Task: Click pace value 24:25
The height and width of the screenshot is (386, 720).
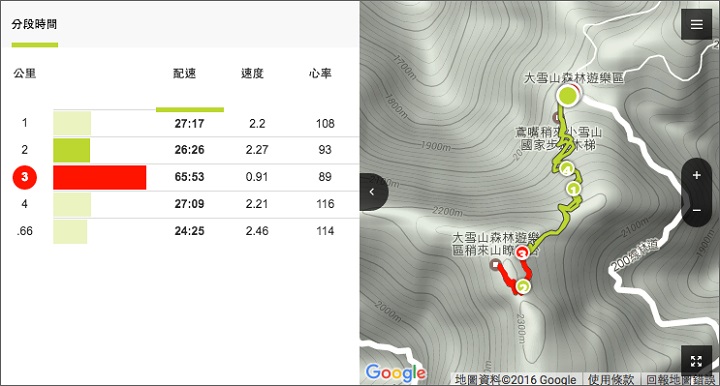Action: [189, 231]
